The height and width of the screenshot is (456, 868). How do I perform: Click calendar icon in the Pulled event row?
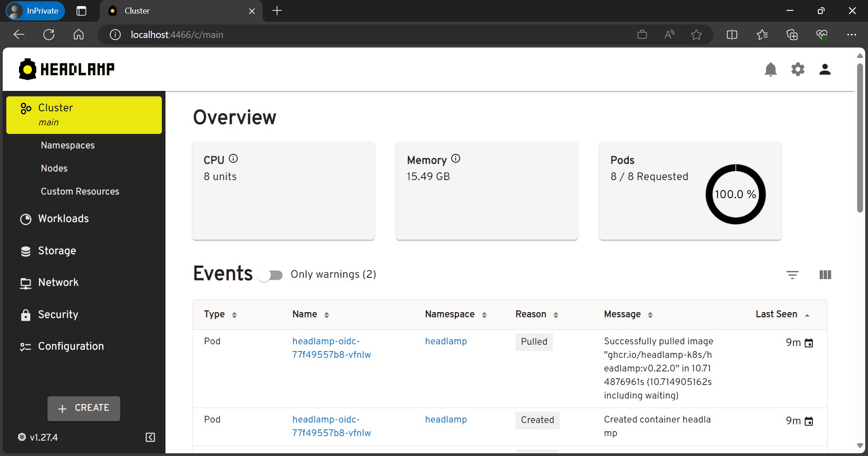click(809, 343)
